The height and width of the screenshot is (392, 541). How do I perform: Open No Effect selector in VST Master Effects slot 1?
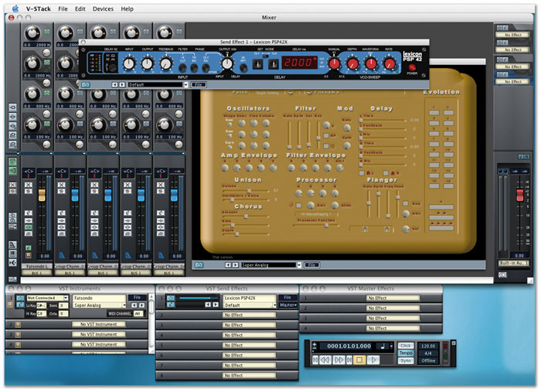point(393,298)
